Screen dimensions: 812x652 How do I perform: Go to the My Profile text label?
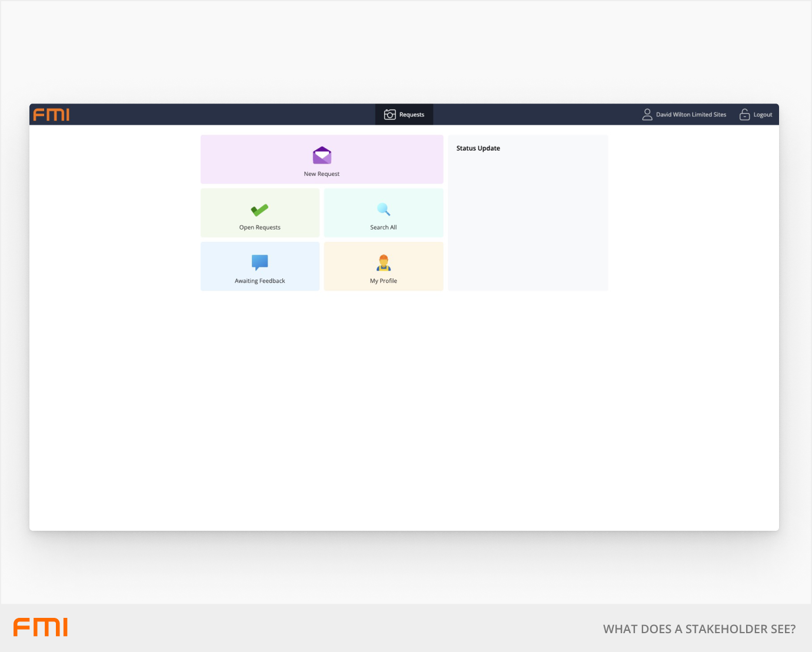pyautogui.click(x=384, y=281)
